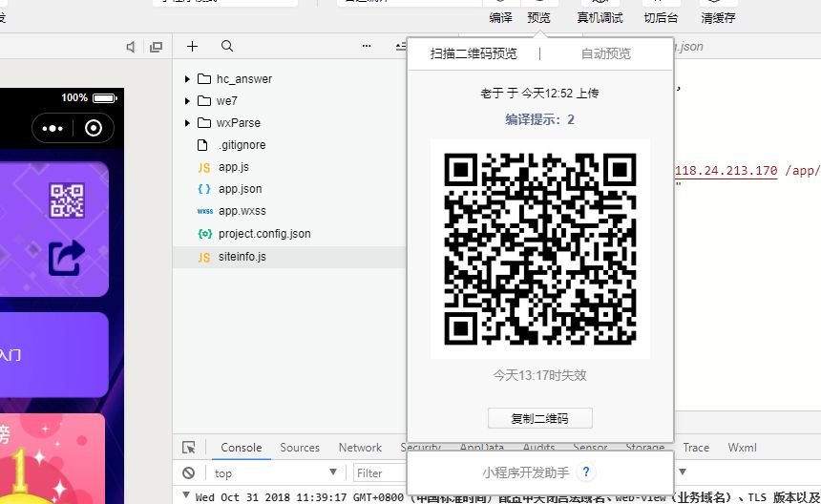Click 今天13:17时失效 expiry text
Screen dimensions: 821x504
tap(539, 375)
